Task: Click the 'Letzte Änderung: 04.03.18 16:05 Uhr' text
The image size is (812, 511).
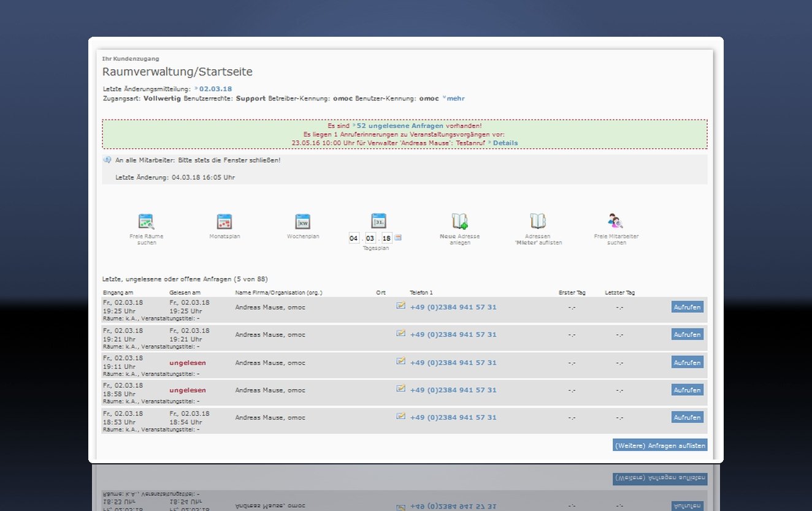Action: [x=175, y=177]
